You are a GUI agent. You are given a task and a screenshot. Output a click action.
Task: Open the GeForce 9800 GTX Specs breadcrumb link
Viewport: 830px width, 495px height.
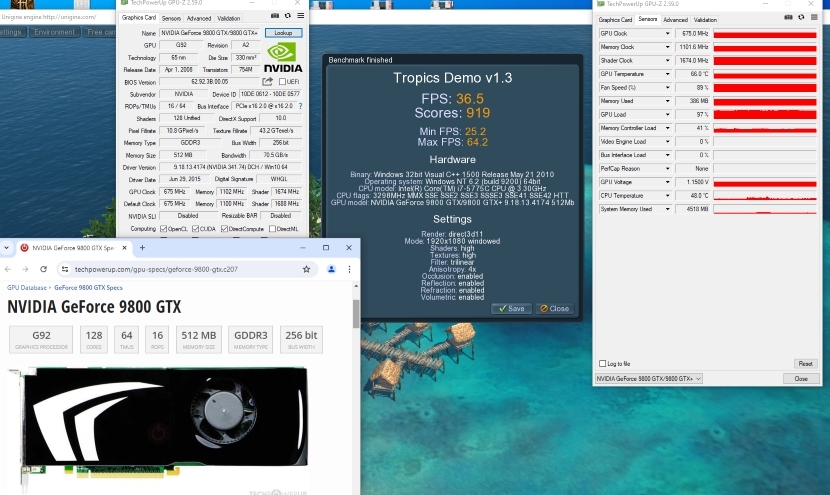tap(88, 287)
